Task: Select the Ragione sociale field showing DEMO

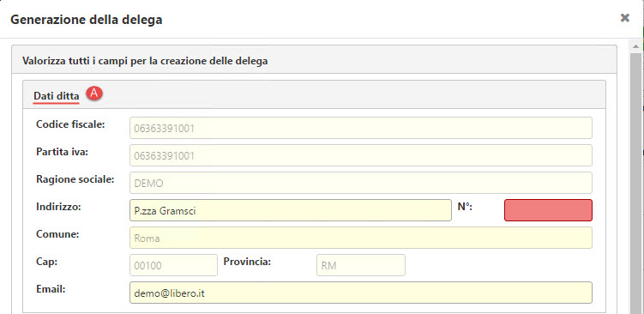Action: tap(361, 183)
